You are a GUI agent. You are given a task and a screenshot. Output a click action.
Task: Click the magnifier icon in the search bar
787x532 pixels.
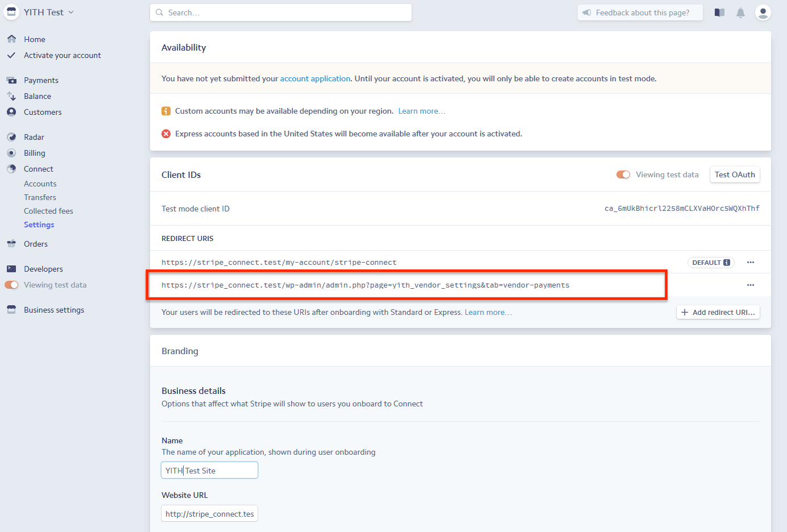coord(160,13)
